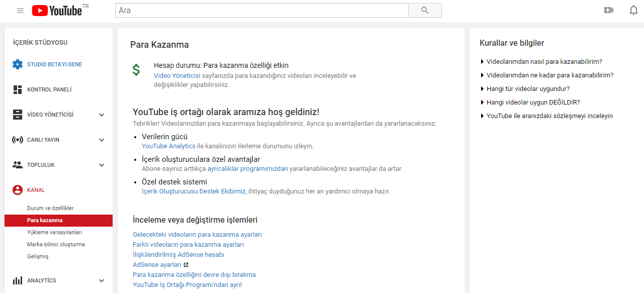Open the create video camera icon
This screenshot has width=644, height=293.
point(609,10)
